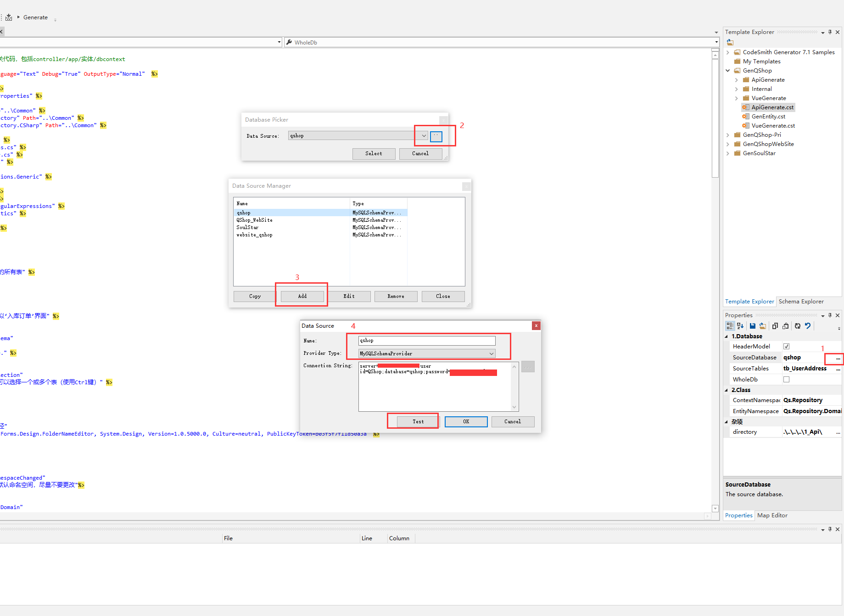Click Remove in Data Source Manager
The image size is (844, 616).
tap(396, 297)
